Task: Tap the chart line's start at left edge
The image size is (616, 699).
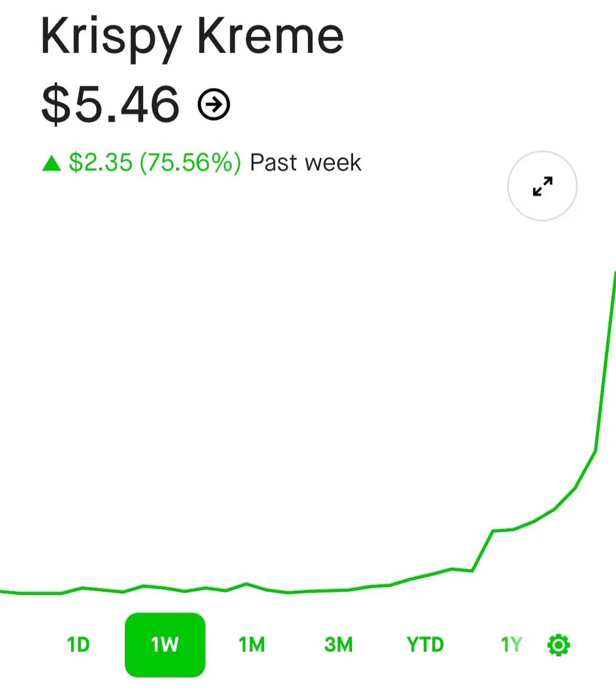Action: (3, 591)
